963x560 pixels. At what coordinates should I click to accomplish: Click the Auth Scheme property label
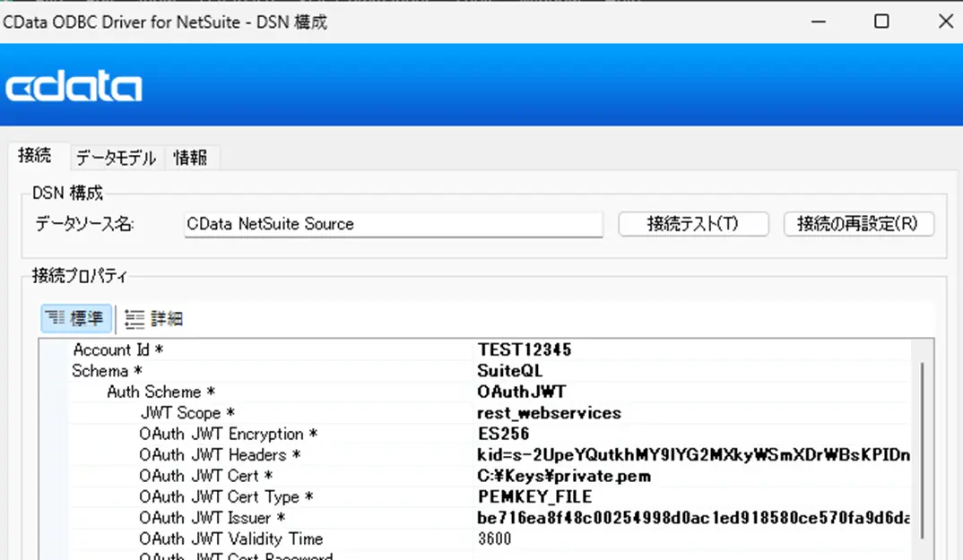[160, 392]
